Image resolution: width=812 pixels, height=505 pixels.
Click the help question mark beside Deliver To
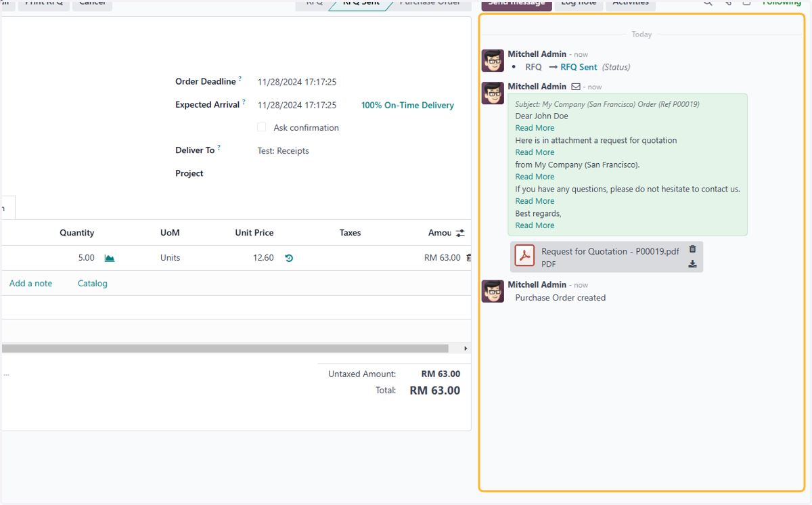pos(219,148)
